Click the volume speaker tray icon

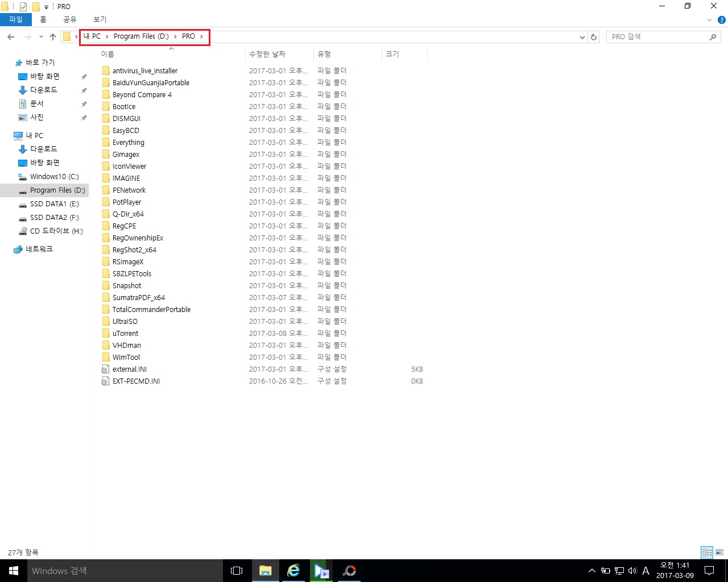[x=632, y=571]
